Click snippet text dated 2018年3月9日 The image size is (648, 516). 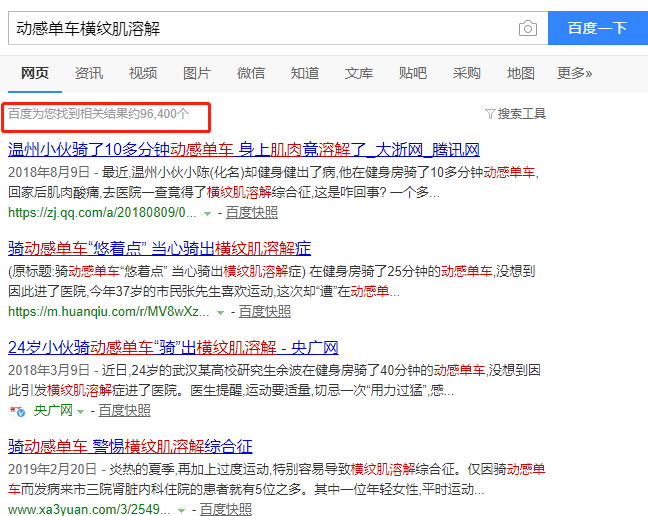[x=274, y=380]
